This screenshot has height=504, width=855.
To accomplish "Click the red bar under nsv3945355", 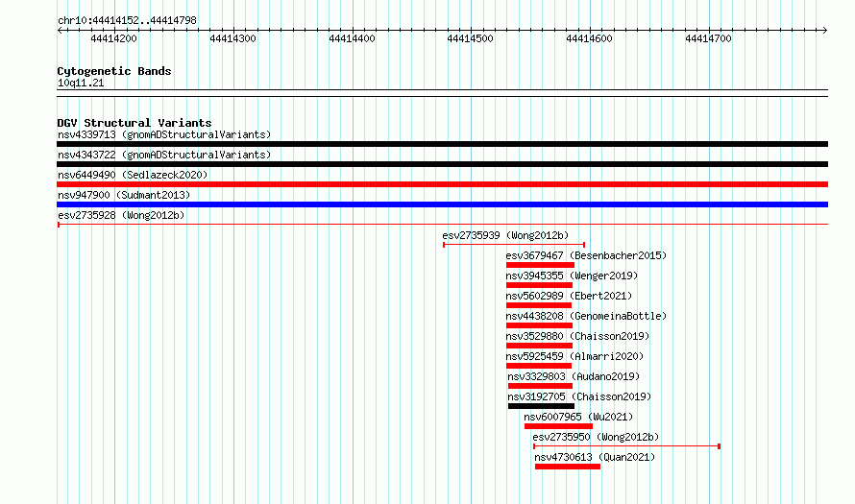I will [x=539, y=285].
